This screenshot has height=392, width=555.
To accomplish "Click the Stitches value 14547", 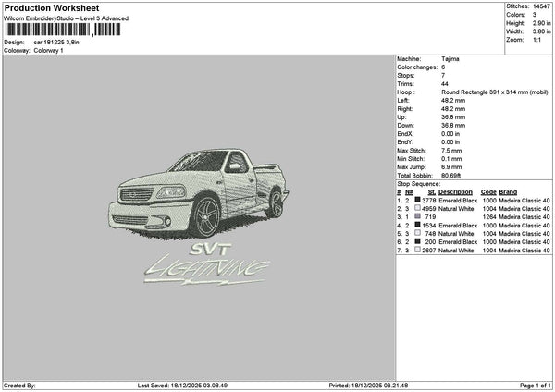I will point(541,6).
